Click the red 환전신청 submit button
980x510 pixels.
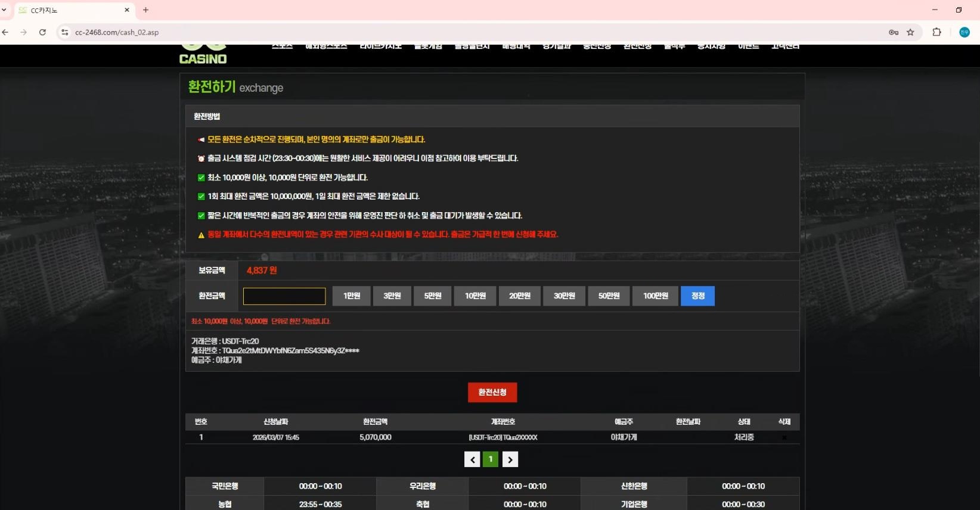click(492, 392)
